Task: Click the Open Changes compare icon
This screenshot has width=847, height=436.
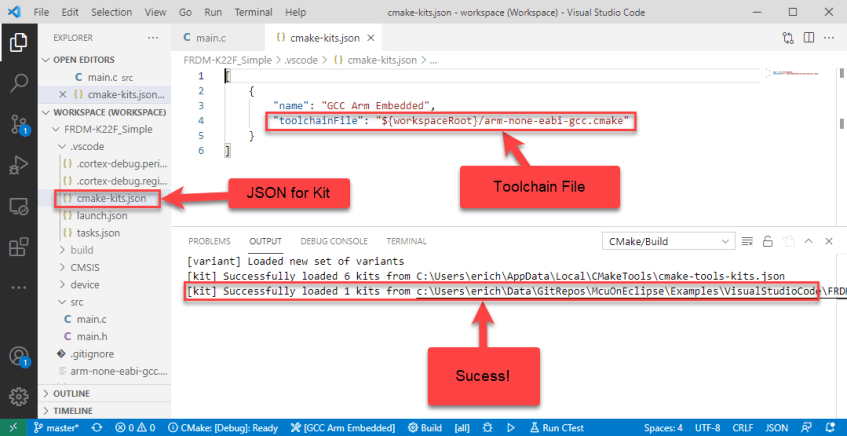Action: (x=786, y=37)
